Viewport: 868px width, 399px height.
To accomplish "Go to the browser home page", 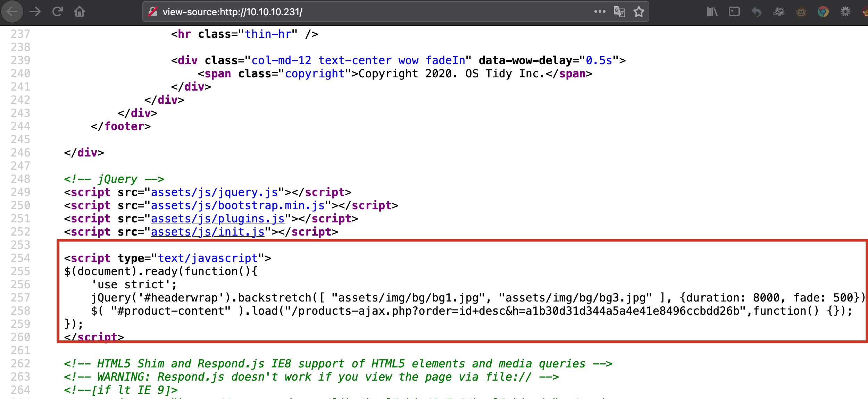I will [80, 12].
